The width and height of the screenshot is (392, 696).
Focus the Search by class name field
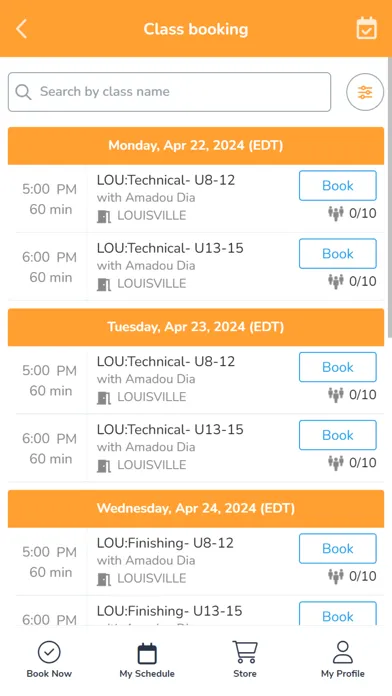(169, 92)
